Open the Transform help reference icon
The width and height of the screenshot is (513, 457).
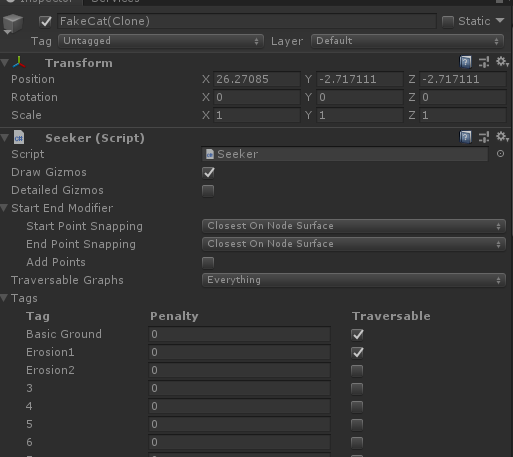(x=465, y=62)
